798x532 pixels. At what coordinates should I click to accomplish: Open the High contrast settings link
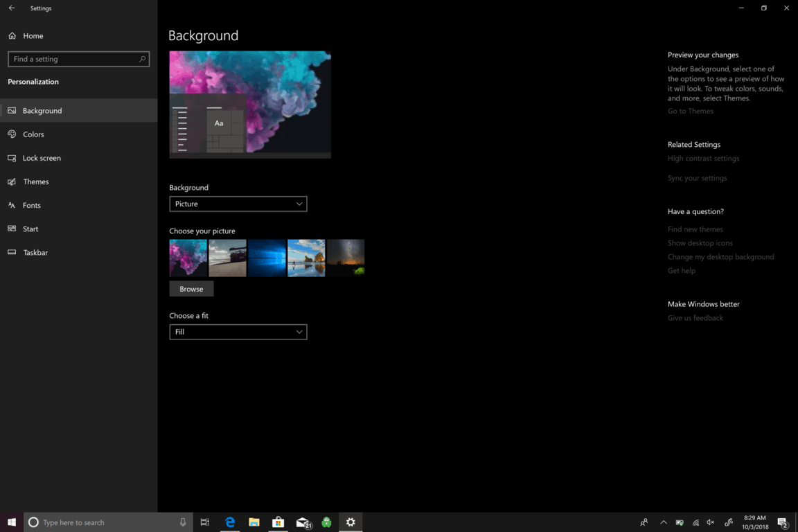click(703, 159)
